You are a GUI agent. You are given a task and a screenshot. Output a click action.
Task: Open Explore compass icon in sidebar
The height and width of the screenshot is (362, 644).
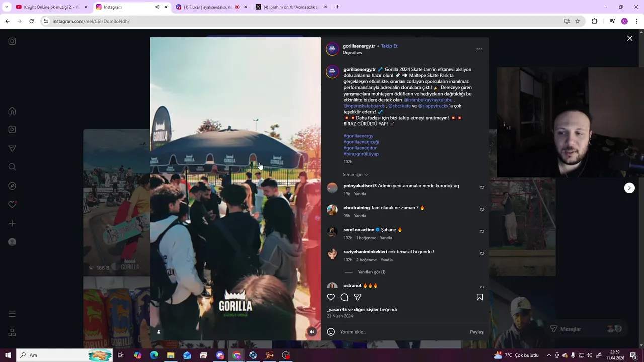coord(12,186)
